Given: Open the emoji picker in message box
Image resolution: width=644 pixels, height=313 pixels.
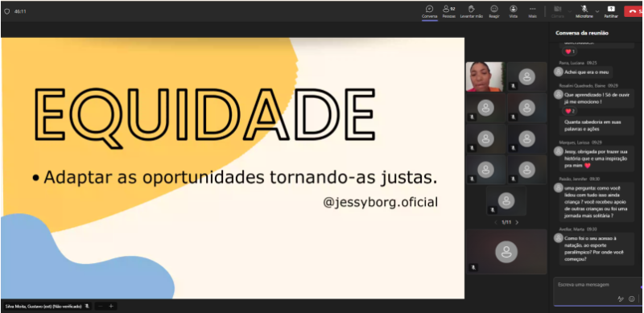Looking at the screenshot, I should click(x=632, y=299).
